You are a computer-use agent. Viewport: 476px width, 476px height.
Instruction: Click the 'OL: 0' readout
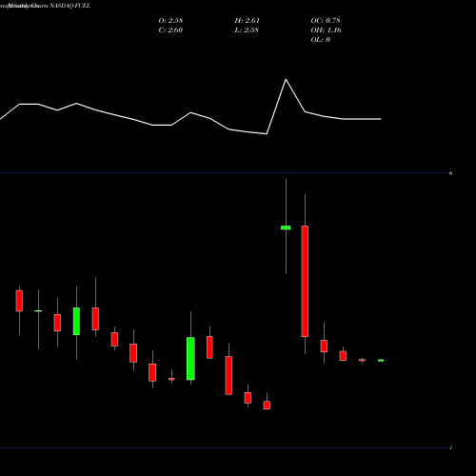coord(321,39)
